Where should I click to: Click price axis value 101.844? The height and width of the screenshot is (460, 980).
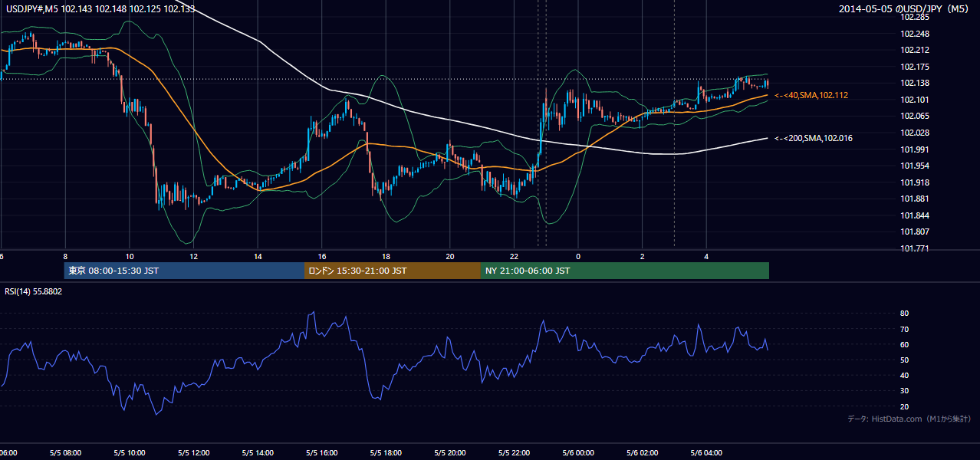click(914, 215)
